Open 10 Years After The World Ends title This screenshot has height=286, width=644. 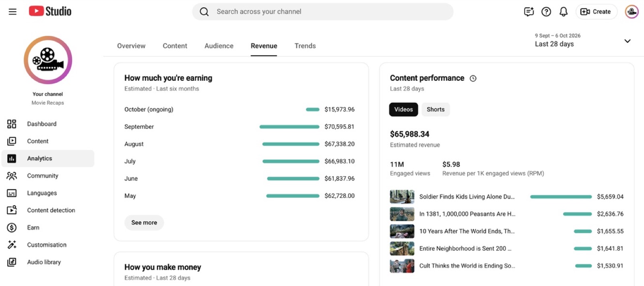467,231
